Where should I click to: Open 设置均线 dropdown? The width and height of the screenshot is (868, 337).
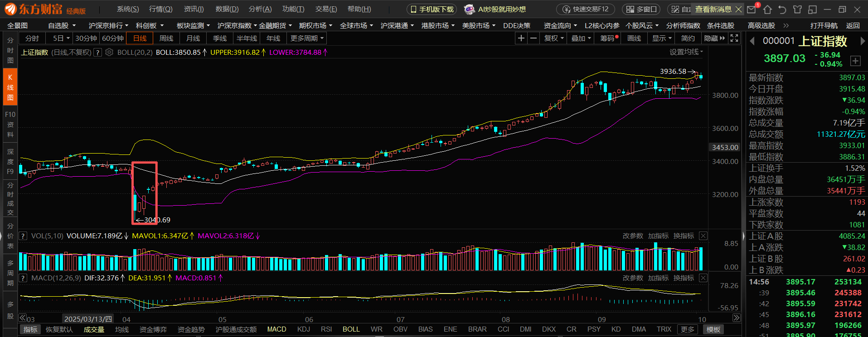coord(686,52)
